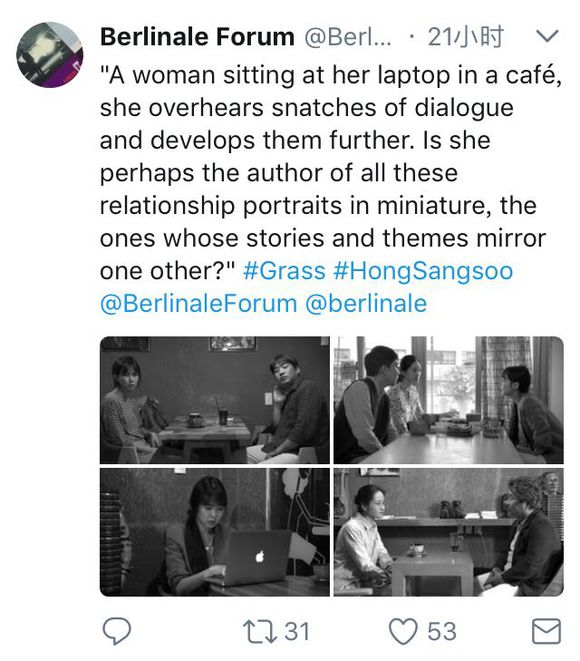
Task: Click the envelope share message icon
Action: 546,631
